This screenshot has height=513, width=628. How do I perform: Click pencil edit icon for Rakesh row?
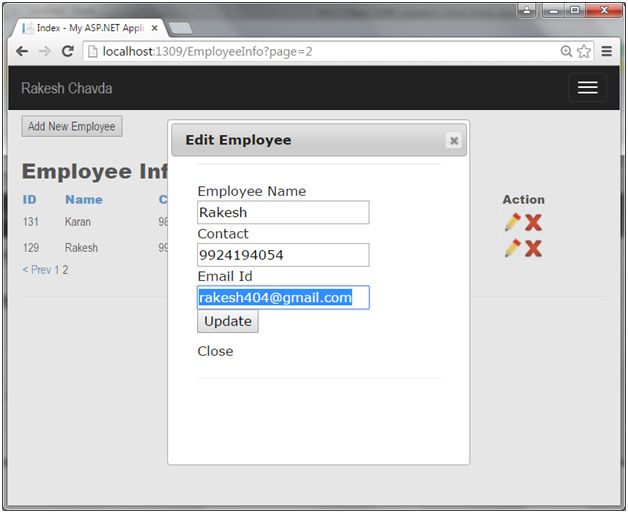(x=512, y=248)
